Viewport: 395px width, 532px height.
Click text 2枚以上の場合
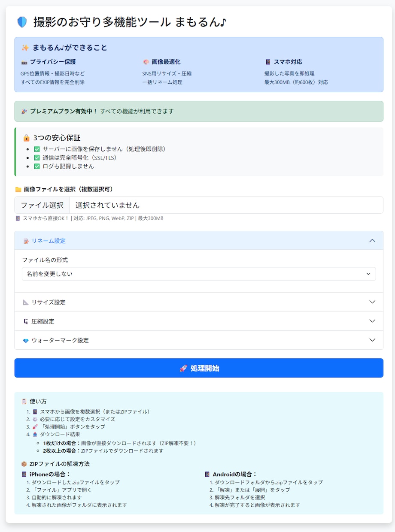(62, 451)
